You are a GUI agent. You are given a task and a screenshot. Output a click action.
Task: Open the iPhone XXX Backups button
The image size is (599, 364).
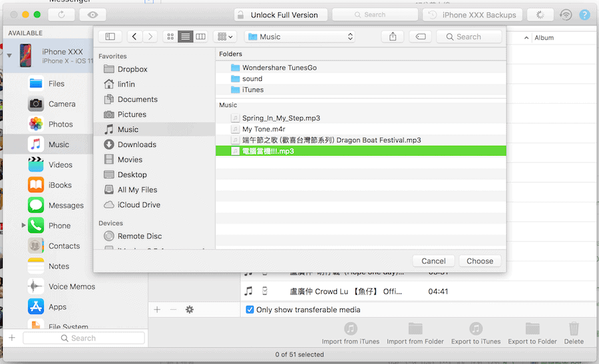tap(473, 15)
